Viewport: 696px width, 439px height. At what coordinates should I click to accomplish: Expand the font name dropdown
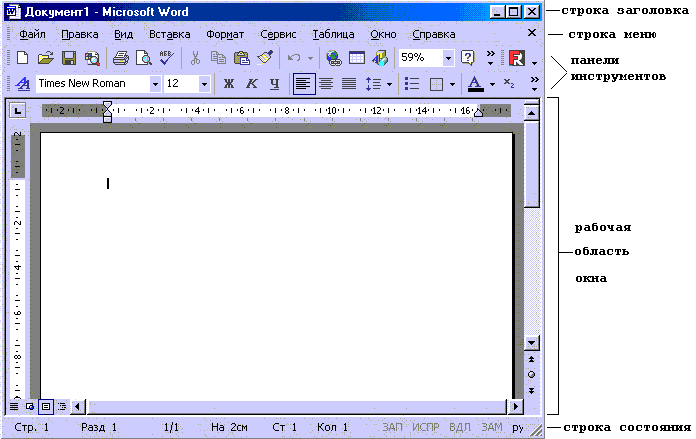[155, 83]
